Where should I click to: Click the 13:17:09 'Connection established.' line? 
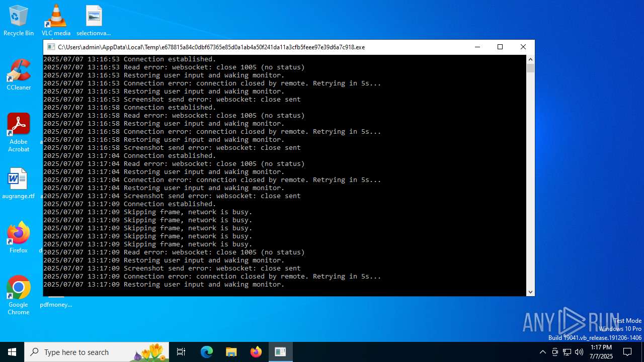pyautogui.click(x=130, y=204)
